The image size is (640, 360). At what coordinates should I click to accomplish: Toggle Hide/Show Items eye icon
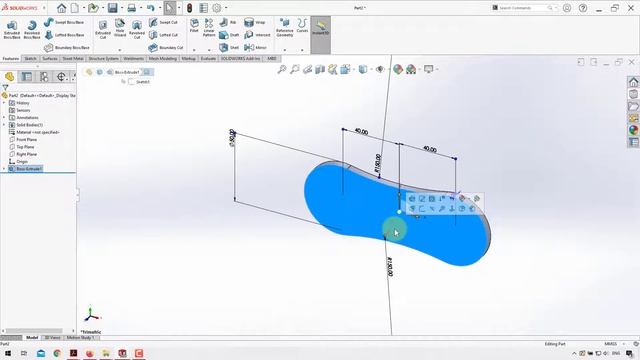click(x=380, y=69)
